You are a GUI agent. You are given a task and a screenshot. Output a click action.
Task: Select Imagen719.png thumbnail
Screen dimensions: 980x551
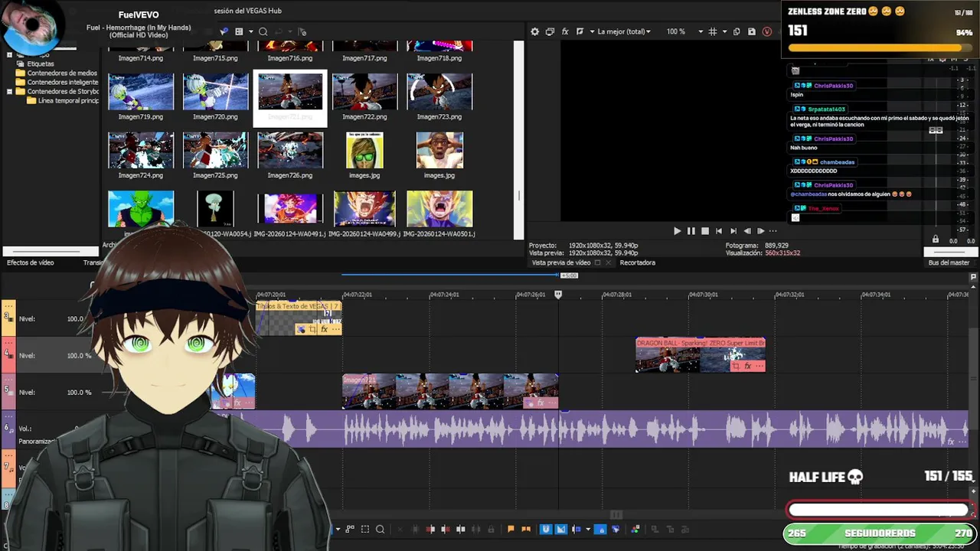141,92
